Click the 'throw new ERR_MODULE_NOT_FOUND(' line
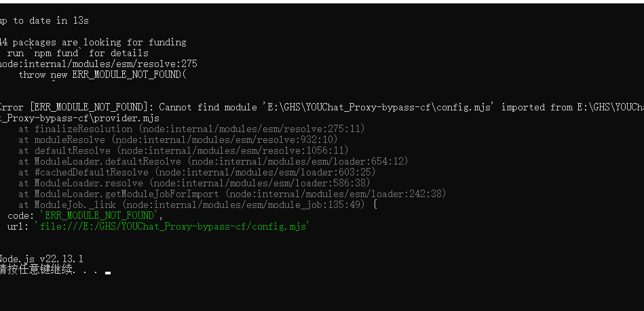Screen dimensions: 644x311 pos(102,75)
